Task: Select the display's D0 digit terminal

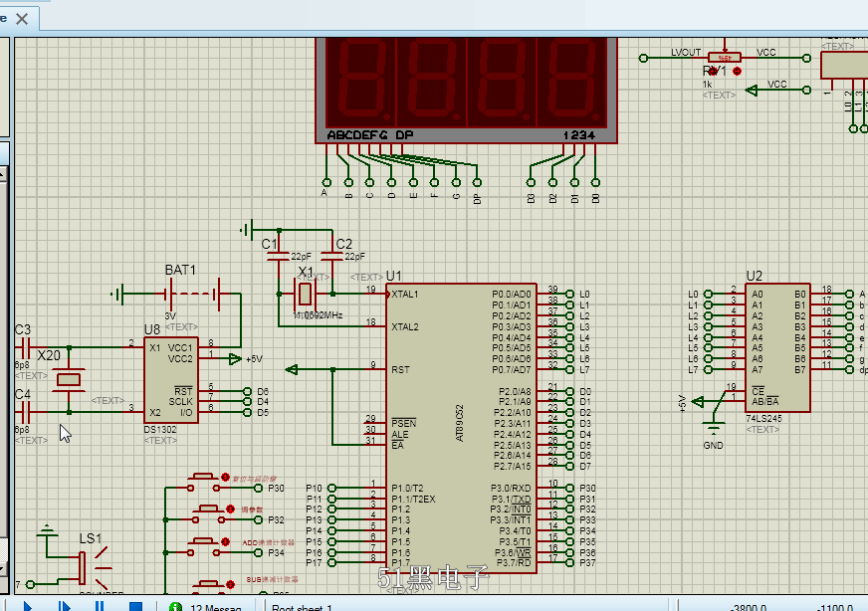Action: tap(595, 183)
